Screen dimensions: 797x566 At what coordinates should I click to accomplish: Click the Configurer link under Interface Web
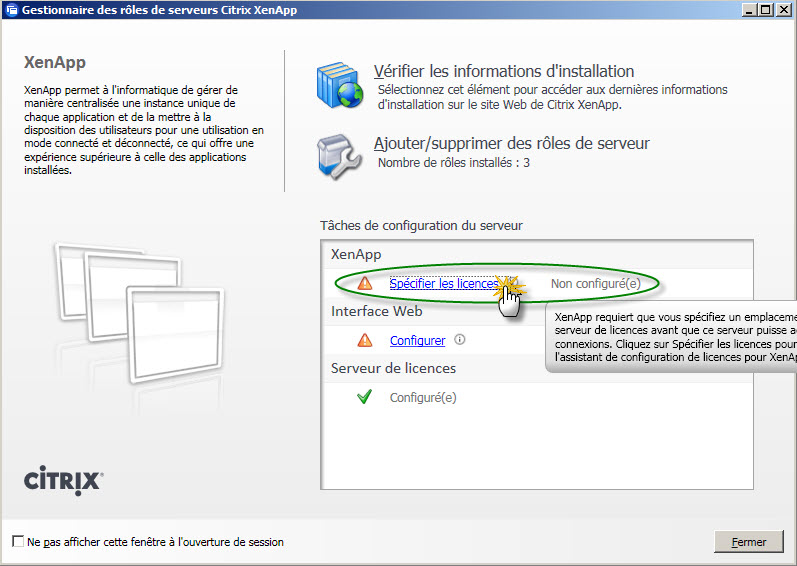coord(417,340)
